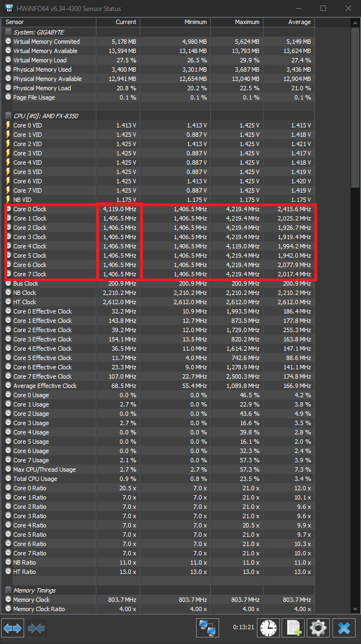Select the Core 4 Clock row
The width and height of the screenshot is (361, 644).
tap(159, 246)
